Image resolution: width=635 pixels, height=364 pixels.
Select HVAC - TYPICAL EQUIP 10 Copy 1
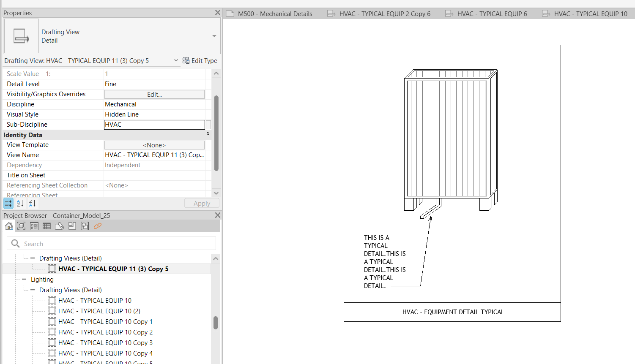click(x=105, y=322)
